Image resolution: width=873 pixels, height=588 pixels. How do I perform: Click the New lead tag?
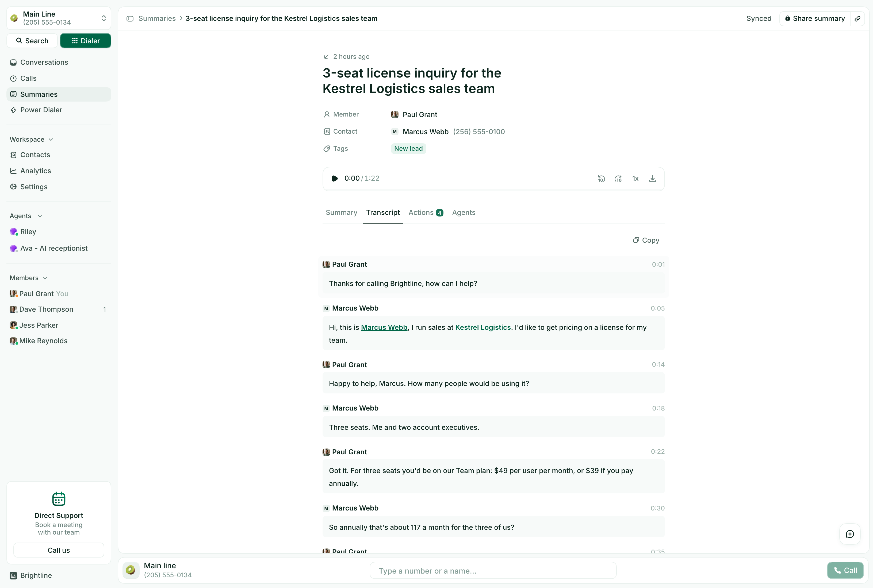(x=408, y=149)
